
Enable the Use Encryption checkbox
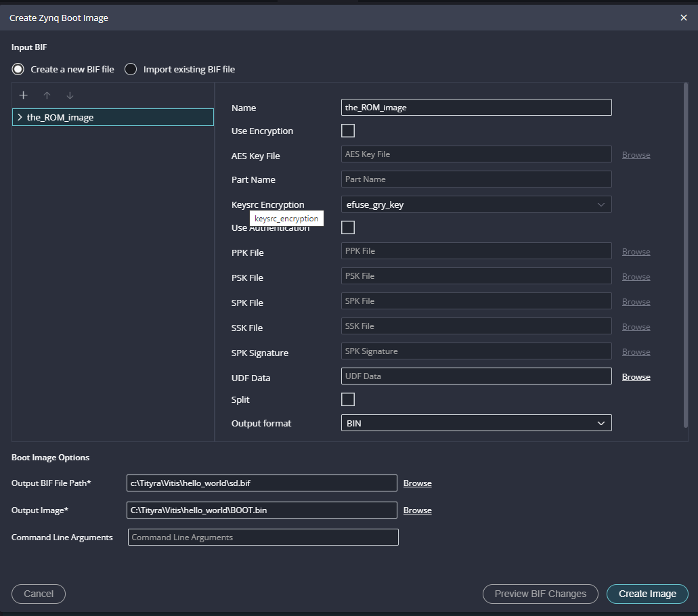(348, 131)
